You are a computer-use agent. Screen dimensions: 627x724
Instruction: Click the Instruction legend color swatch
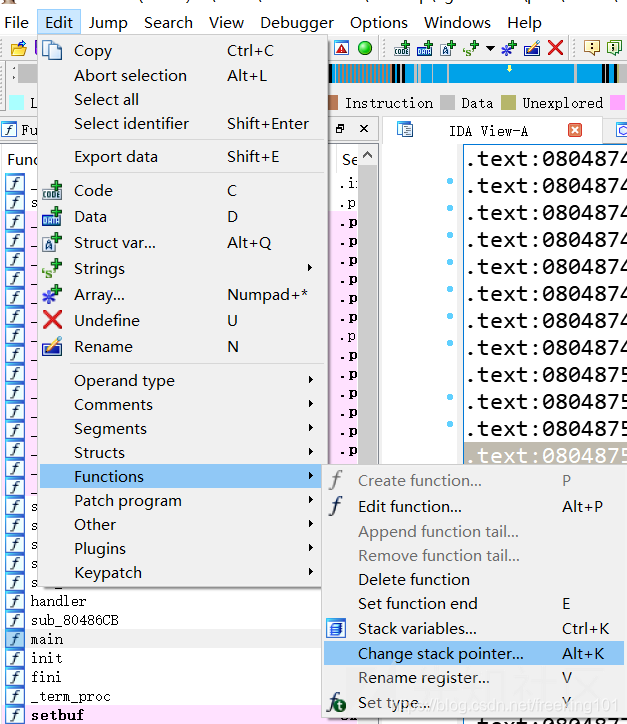point(333,103)
